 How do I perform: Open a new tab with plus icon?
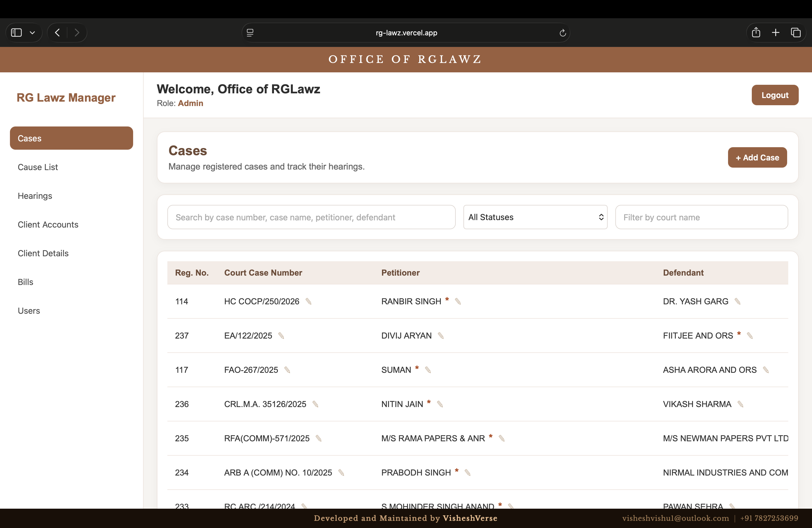click(x=776, y=32)
